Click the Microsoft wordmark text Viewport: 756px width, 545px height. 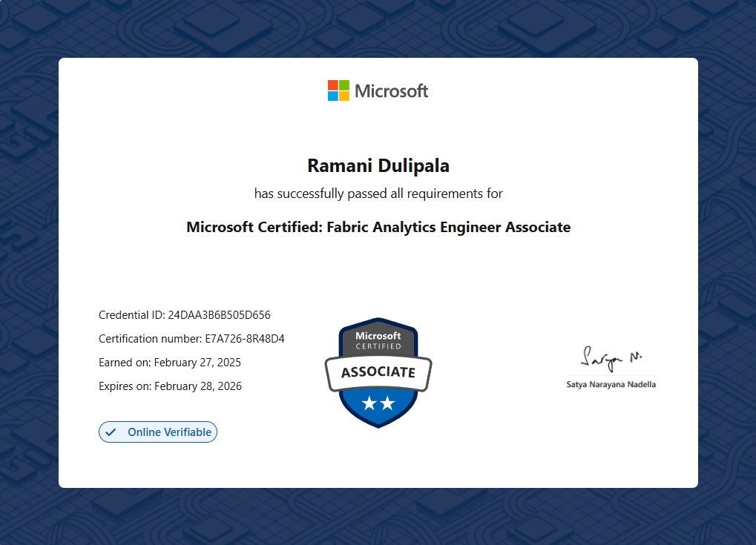(392, 90)
